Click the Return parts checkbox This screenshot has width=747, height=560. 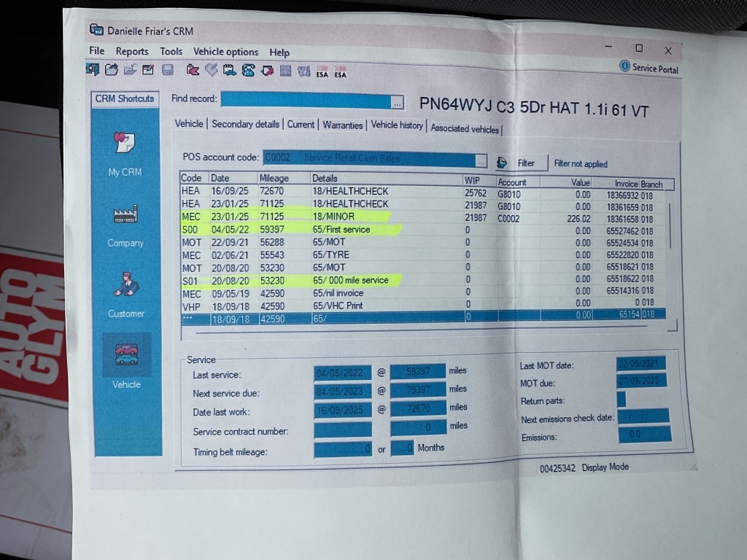click(x=622, y=399)
